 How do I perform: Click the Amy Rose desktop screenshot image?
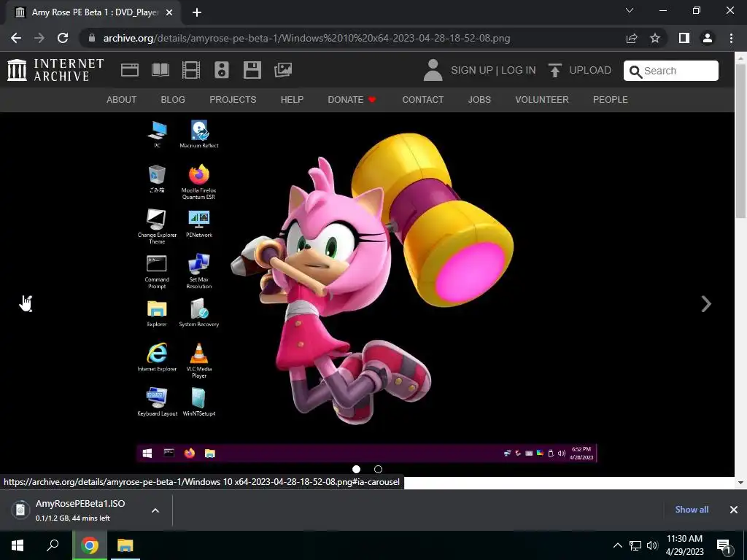click(x=367, y=289)
